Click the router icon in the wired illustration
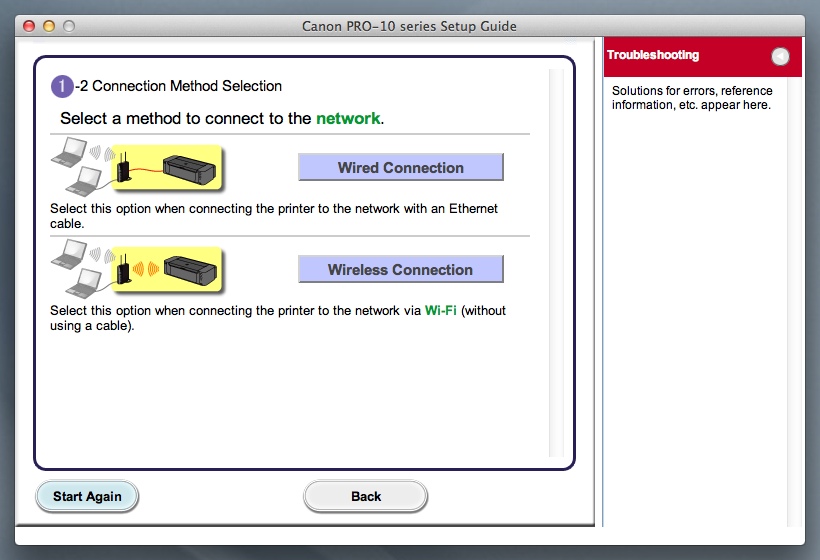The width and height of the screenshot is (820, 560). click(x=122, y=167)
